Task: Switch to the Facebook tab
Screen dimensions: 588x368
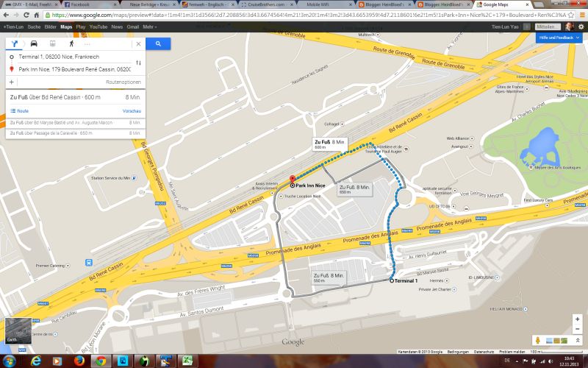Action: (x=88, y=4)
